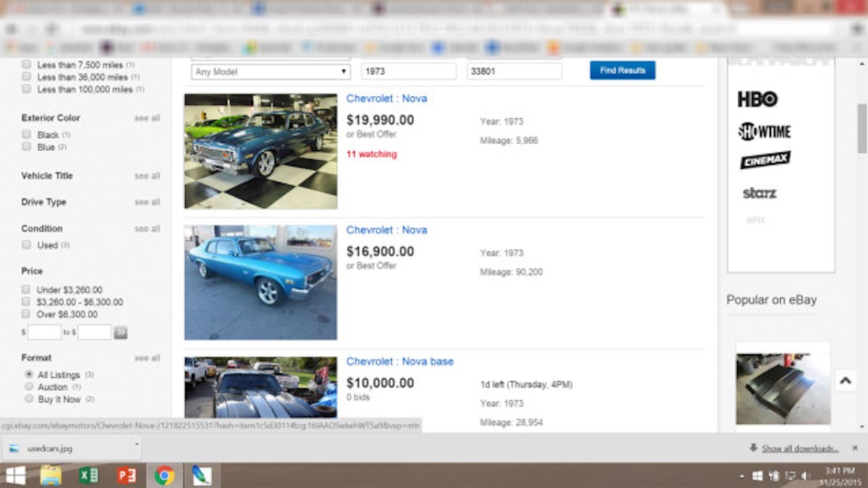868x488 pixels.
Task: Select the Auction format option
Action: click(x=27, y=387)
